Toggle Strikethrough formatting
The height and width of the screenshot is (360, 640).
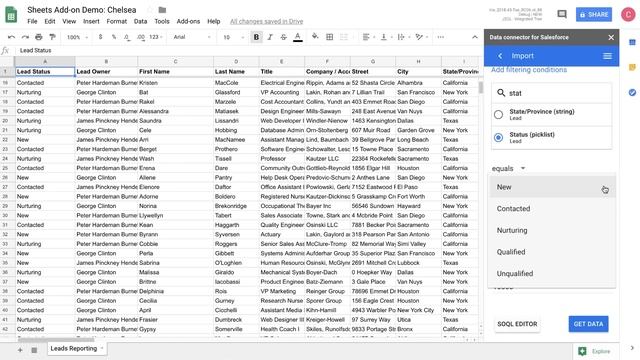(284, 37)
